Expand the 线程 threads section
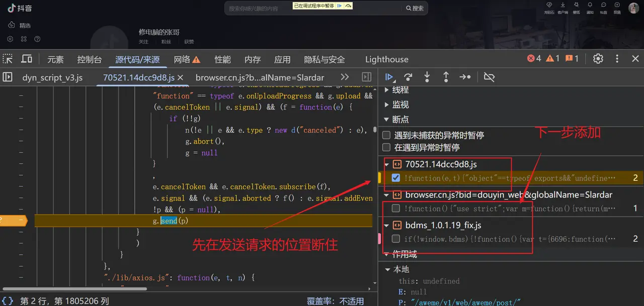Viewport: 644px width, 306px height. coord(387,90)
